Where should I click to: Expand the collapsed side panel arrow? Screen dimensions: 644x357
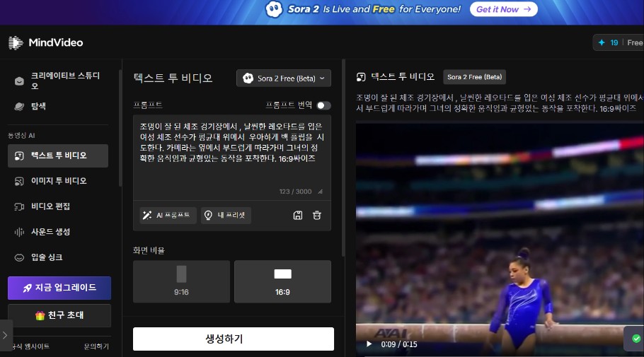pos(6,335)
